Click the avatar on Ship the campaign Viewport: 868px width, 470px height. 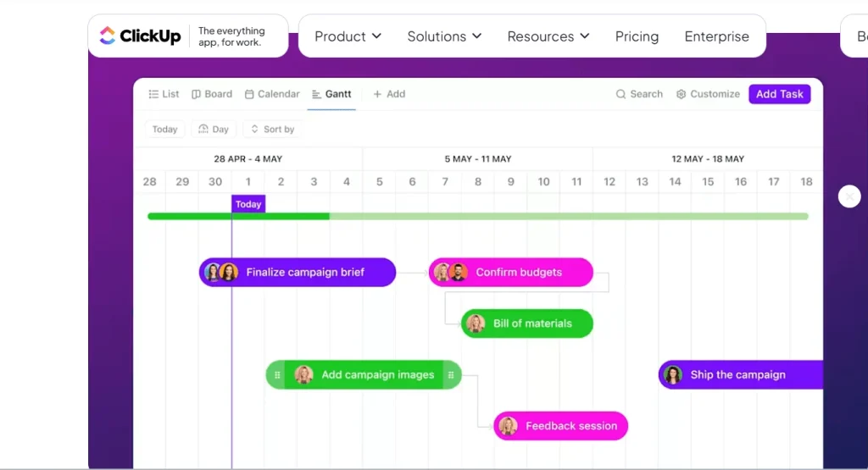click(672, 375)
